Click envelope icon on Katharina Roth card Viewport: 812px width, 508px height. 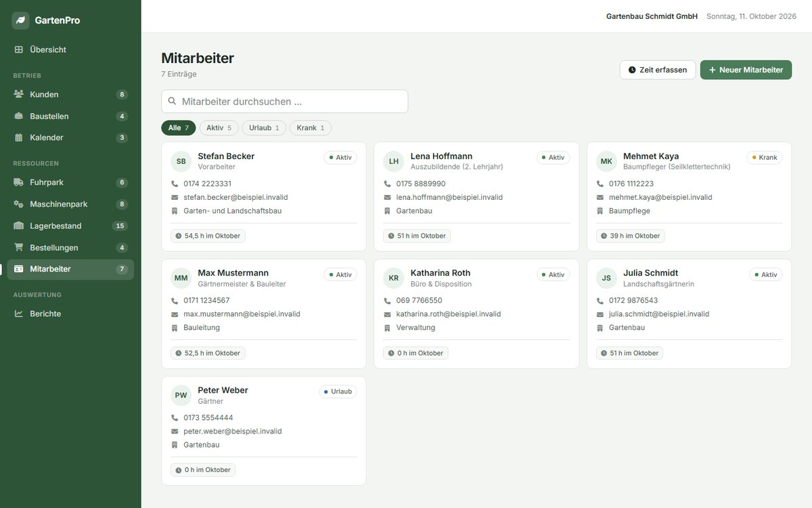388,314
